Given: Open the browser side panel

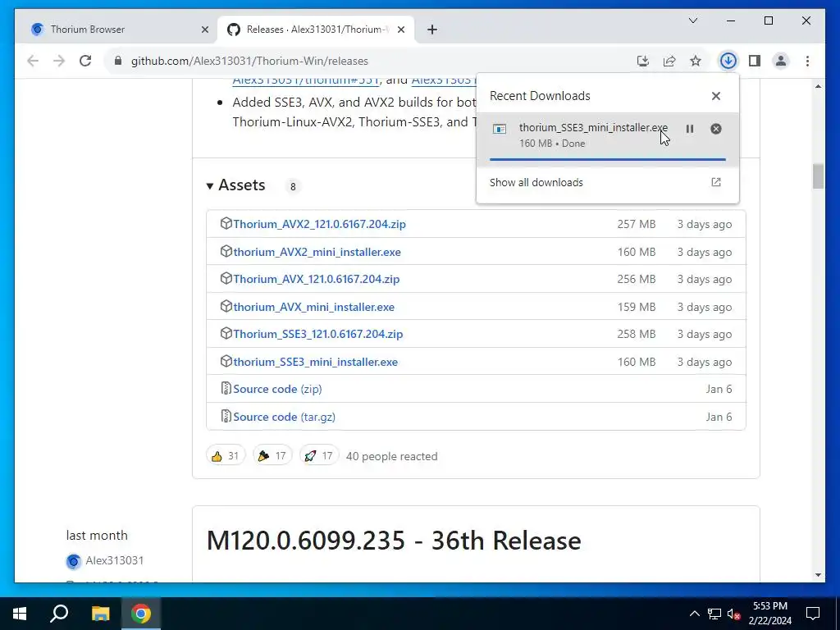Looking at the screenshot, I should click(x=755, y=61).
